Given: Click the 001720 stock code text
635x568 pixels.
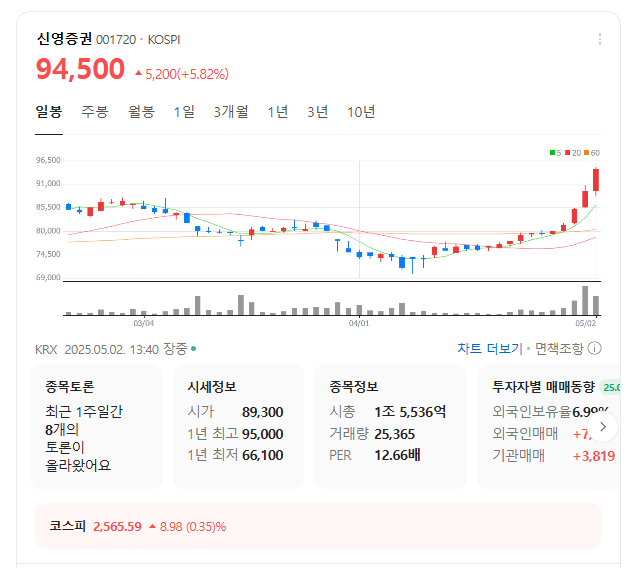Looking at the screenshot, I should click(116, 40).
